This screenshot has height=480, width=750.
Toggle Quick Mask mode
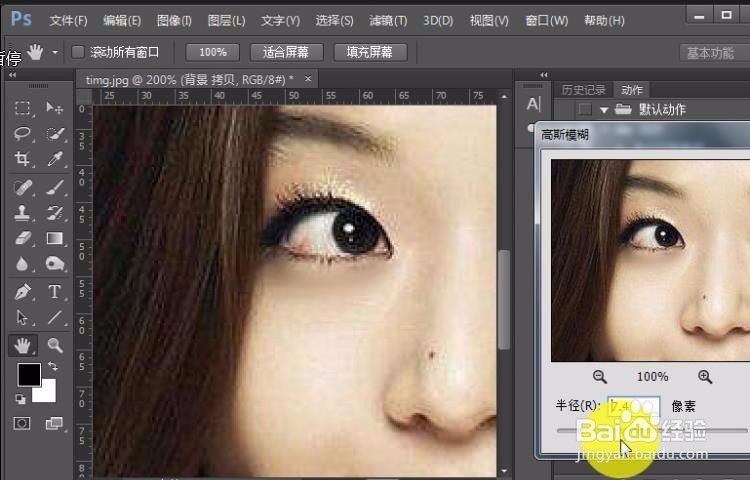[22, 423]
